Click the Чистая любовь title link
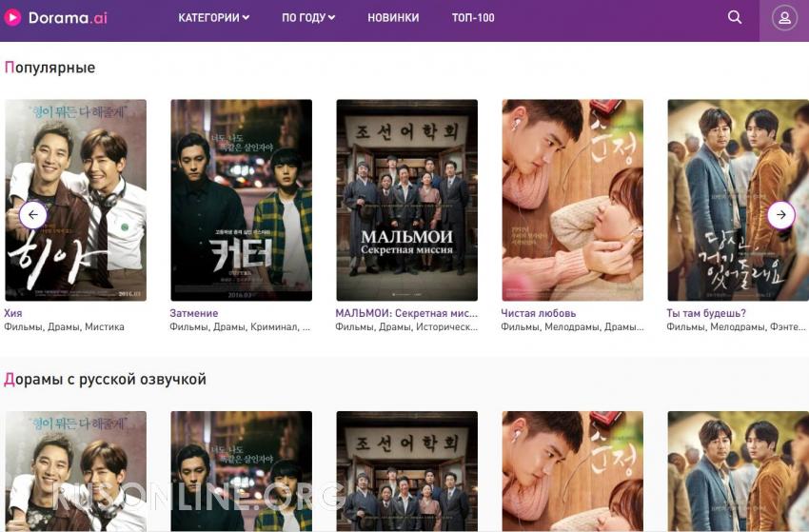 [538, 313]
